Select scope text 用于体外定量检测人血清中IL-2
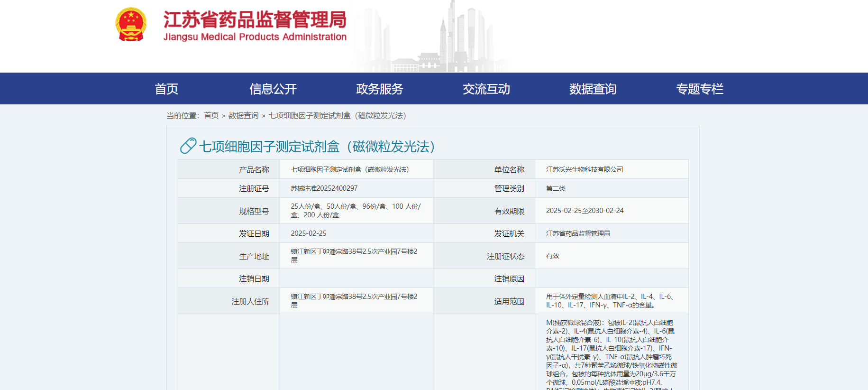868x390 pixels. coord(610,301)
